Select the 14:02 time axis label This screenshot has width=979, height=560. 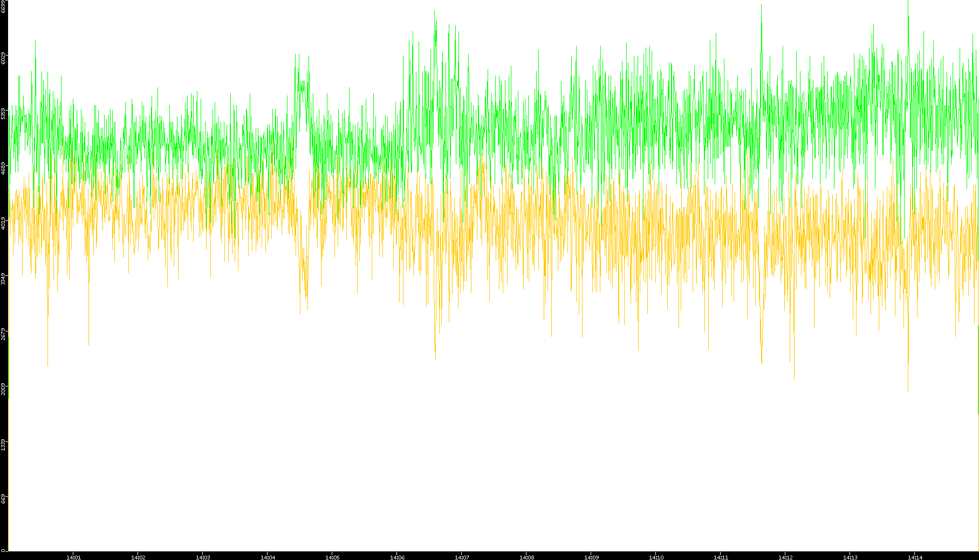click(138, 557)
